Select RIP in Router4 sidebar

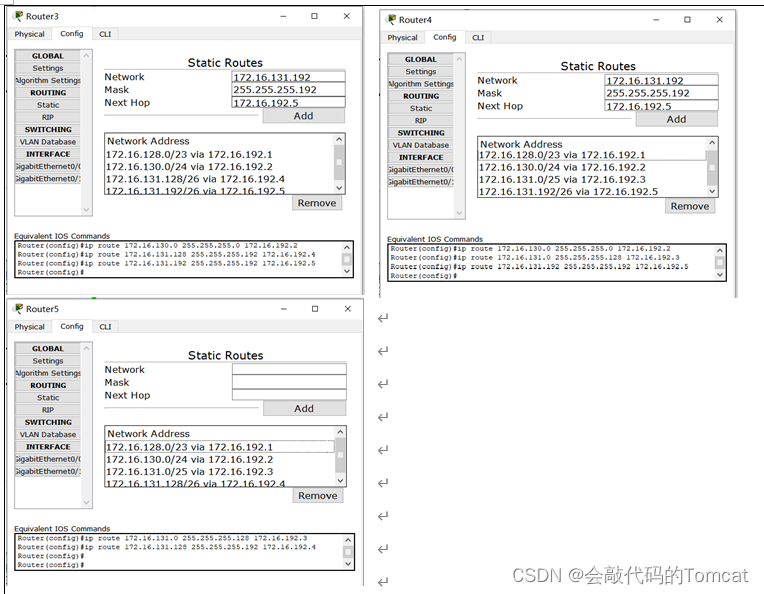[421, 120]
